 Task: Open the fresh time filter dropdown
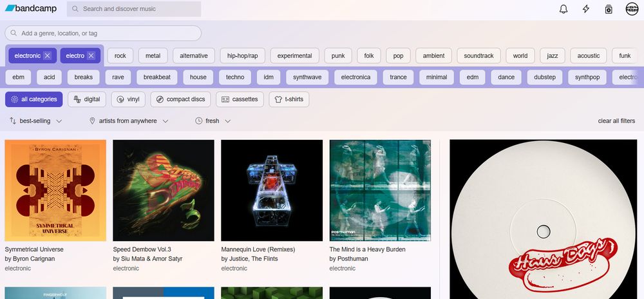pos(213,121)
